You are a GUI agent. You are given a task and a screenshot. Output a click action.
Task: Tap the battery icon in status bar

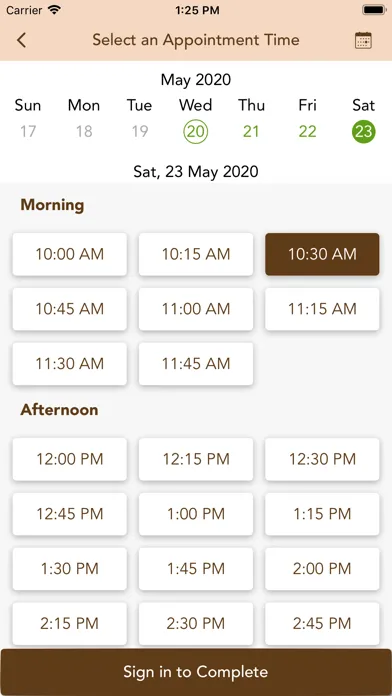(x=374, y=10)
